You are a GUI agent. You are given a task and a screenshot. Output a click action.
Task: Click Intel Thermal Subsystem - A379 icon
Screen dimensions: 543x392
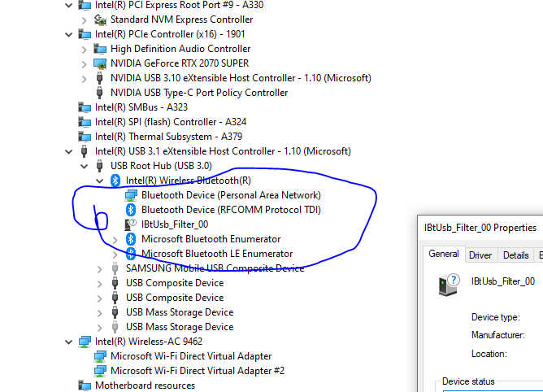(85, 137)
